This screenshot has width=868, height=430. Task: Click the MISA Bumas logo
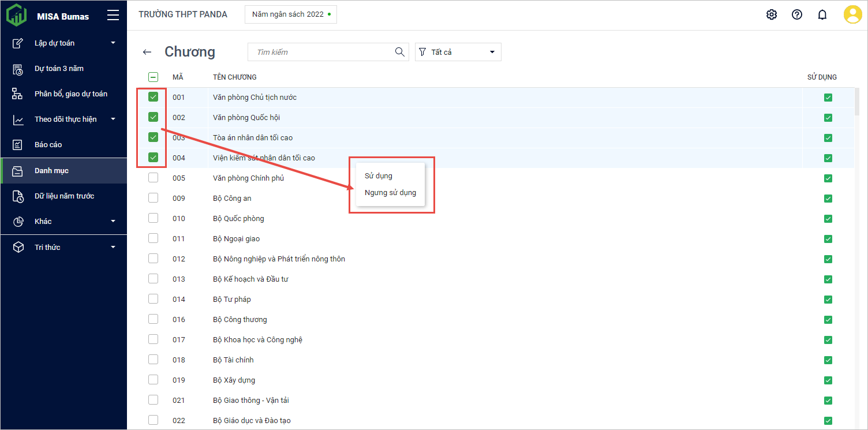(17, 16)
